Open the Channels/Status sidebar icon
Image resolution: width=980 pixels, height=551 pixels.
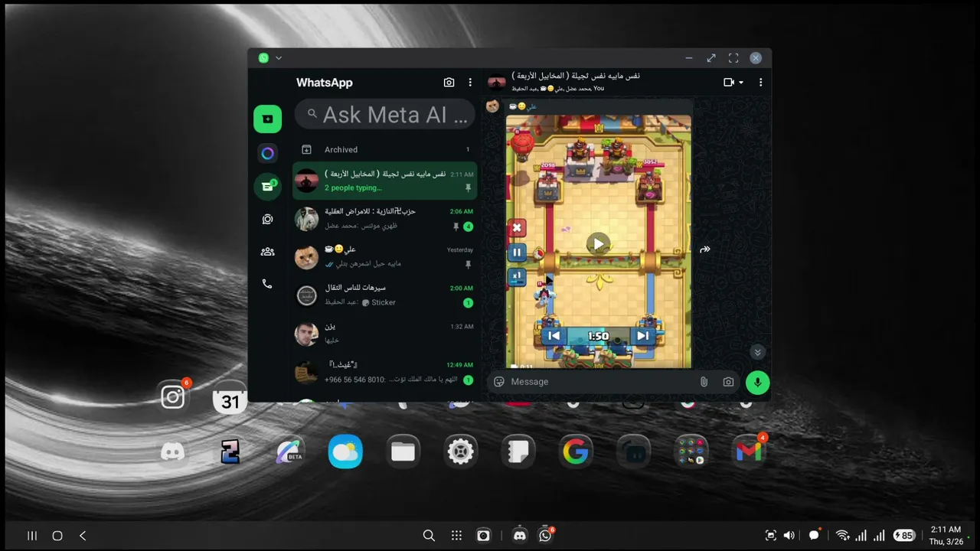pos(267,219)
